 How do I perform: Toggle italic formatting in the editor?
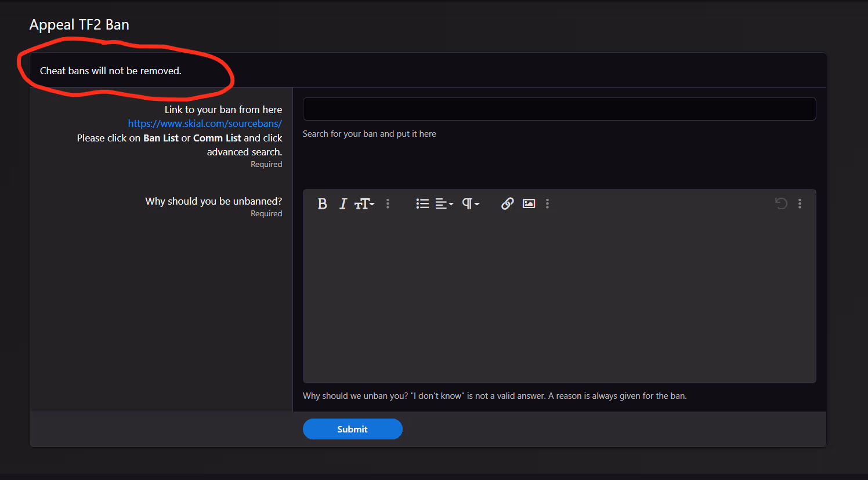(343, 203)
